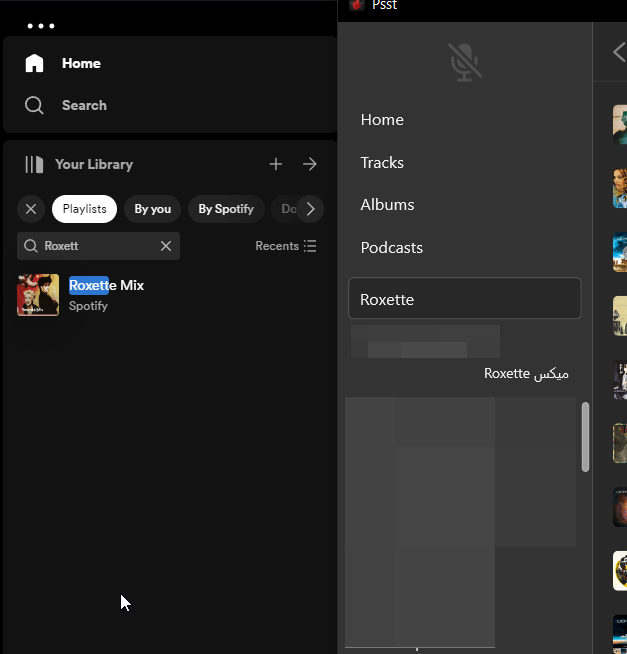Open the first album thumbnail in Psst

[x=620, y=125]
